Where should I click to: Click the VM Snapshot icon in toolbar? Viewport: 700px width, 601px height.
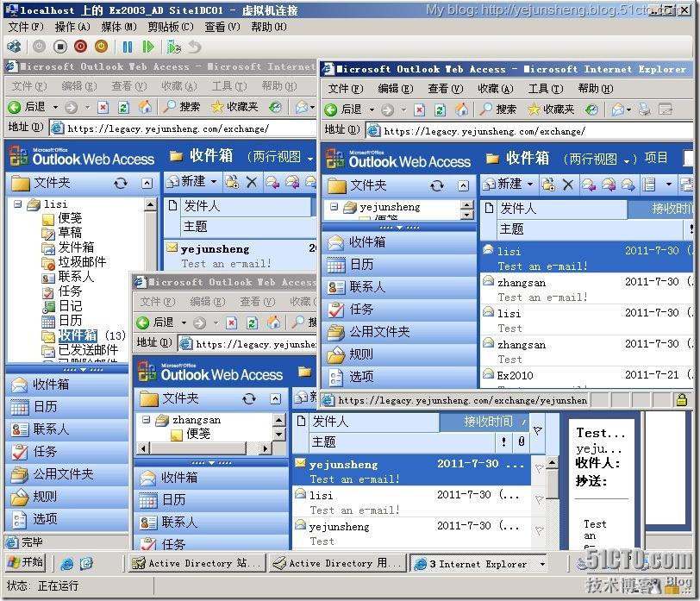pos(173,47)
